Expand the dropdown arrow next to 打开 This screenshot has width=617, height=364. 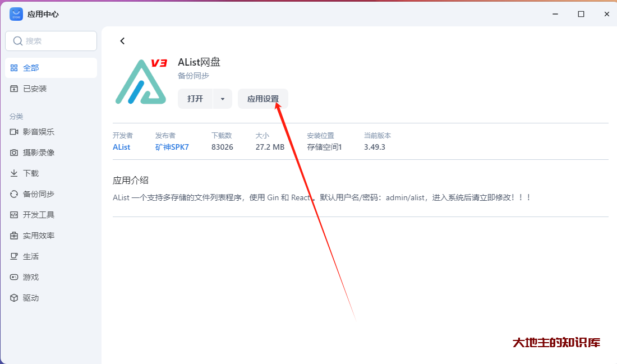click(x=223, y=99)
